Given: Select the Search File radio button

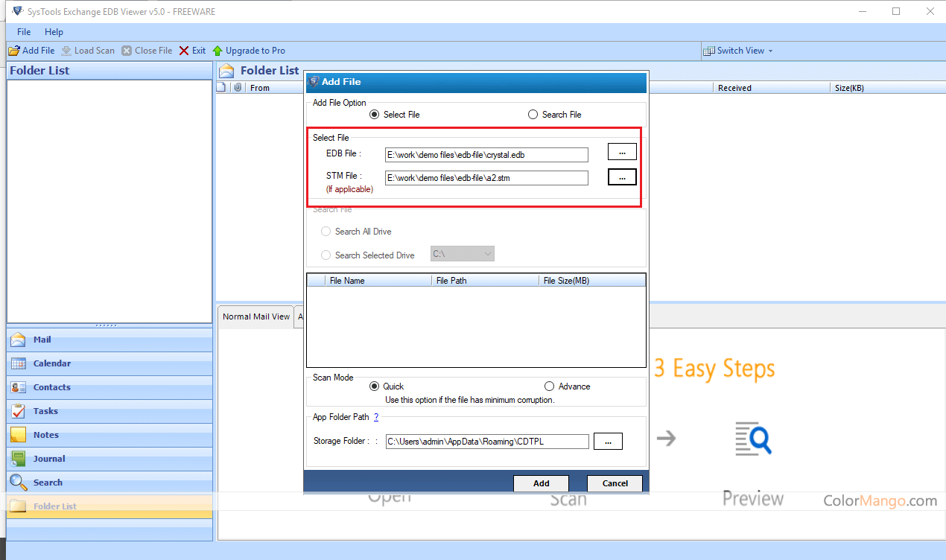Looking at the screenshot, I should tap(533, 115).
